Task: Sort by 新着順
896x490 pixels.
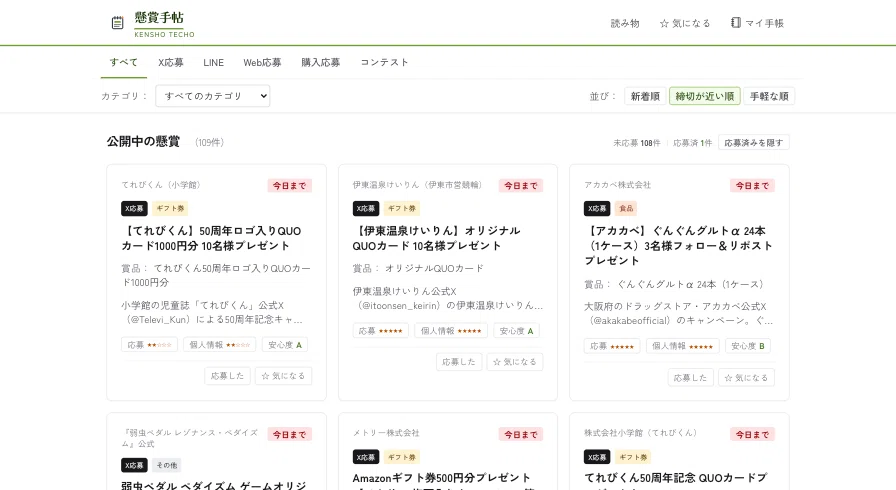Action: click(645, 96)
